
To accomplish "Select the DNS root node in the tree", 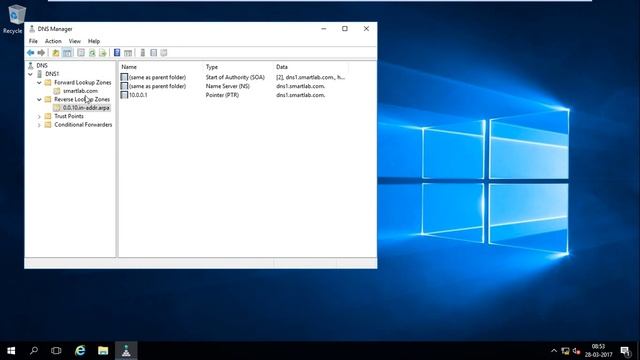I will click(42, 65).
